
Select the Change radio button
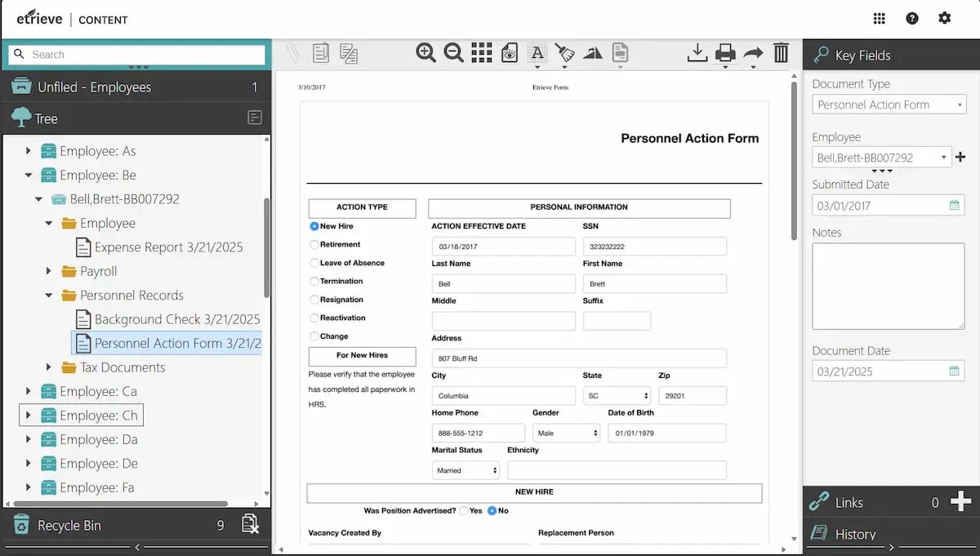(x=314, y=336)
